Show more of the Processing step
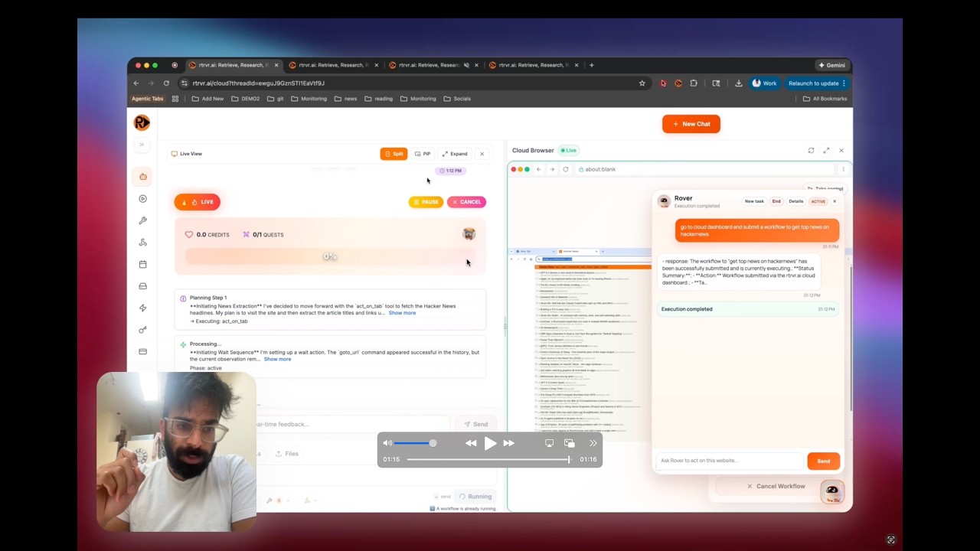 point(277,359)
